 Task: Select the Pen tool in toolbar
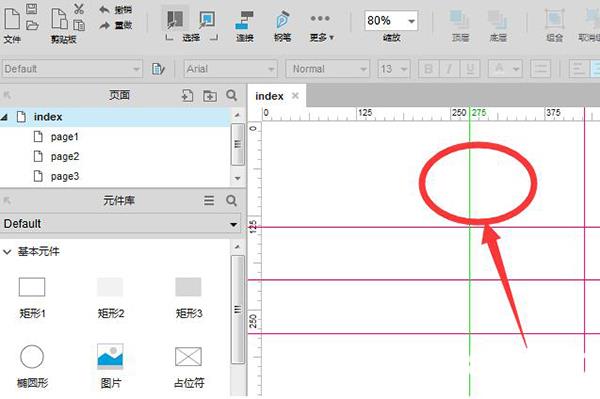282,20
